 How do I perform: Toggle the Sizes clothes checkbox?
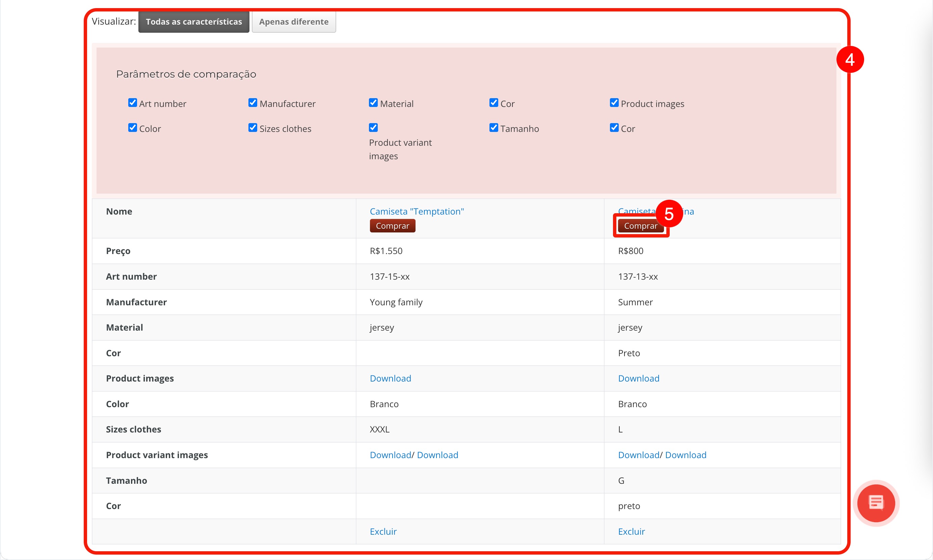click(252, 128)
